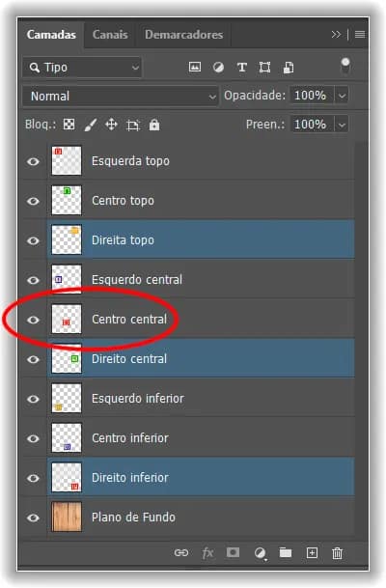Hide the Plano de Fundo layer
The image size is (386, 588).
[33, 518]
